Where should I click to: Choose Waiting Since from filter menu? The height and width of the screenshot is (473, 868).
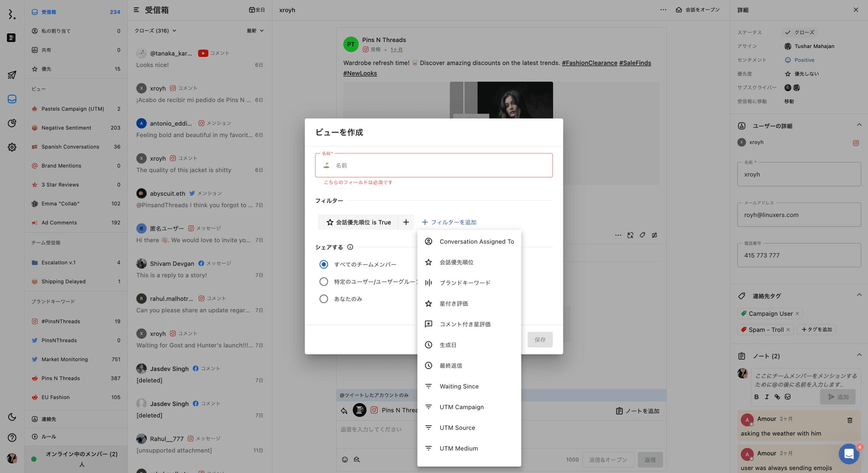[459, 387]
